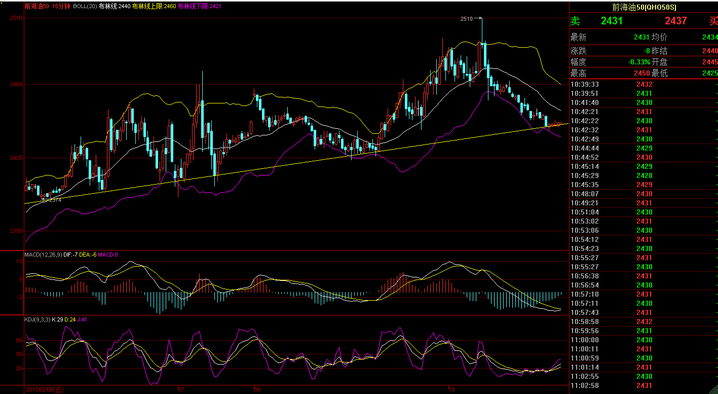Click the 均价 label in quote panel

click(x=660, y=37)
